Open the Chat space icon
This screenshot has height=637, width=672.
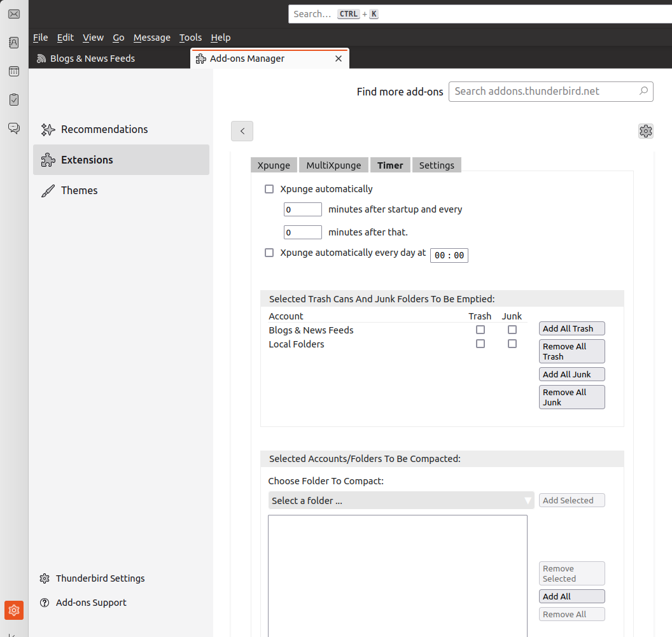tap(14, 128)
